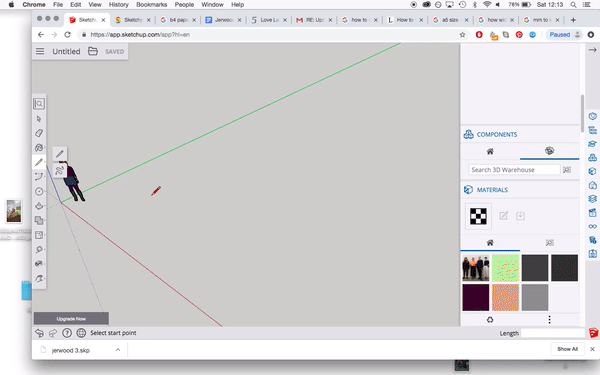Viewport: 600px width, 375px height.
Task: Choose the Freehand tool from flyout
Action: click(59, 170)
